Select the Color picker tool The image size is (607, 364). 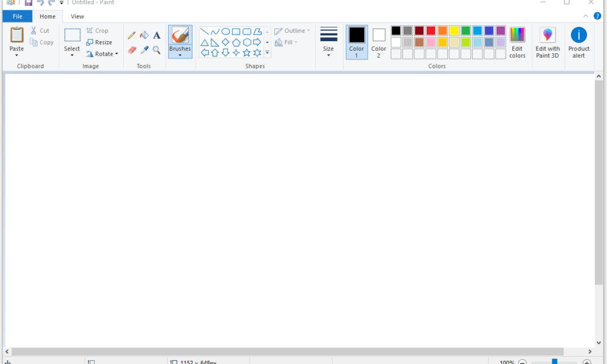pos(144,50)
